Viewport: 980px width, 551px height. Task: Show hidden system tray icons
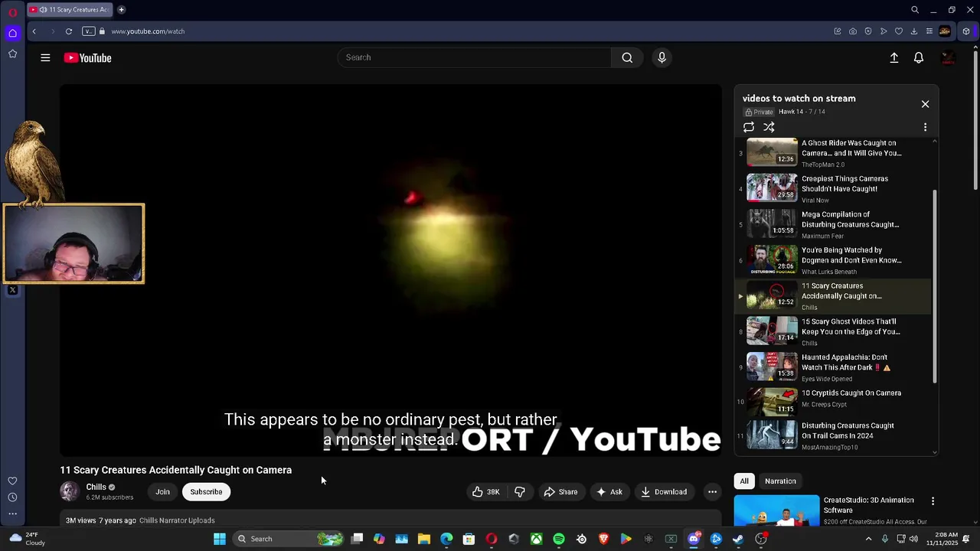tap(868, 539)
